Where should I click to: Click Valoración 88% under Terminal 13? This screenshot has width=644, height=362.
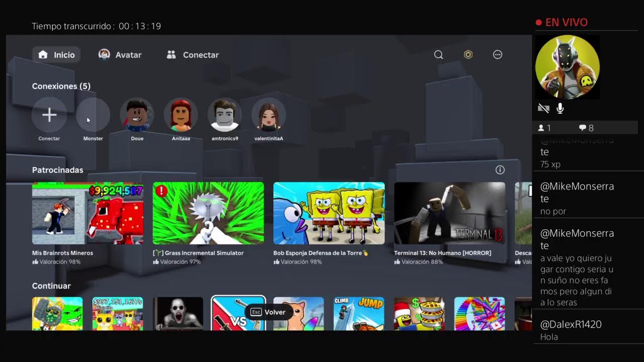coord(418,262)
